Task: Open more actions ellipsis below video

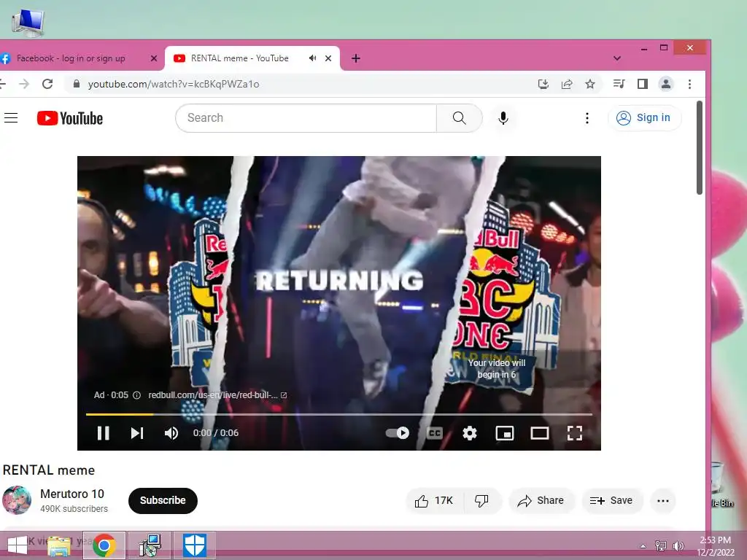Action: pyautogui.click(x=662, y=500)
